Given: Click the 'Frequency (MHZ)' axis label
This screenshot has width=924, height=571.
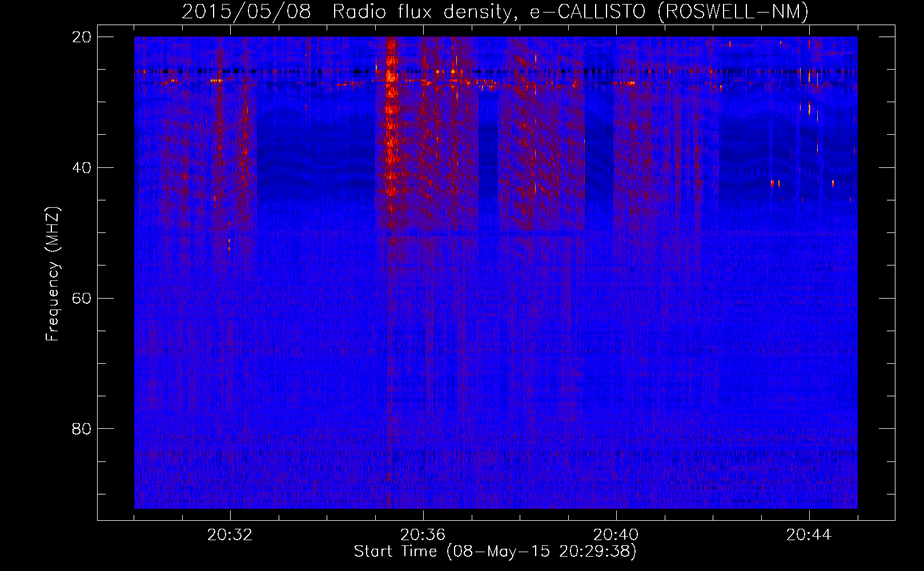Looking at the screenshot, I should (53, 274).
